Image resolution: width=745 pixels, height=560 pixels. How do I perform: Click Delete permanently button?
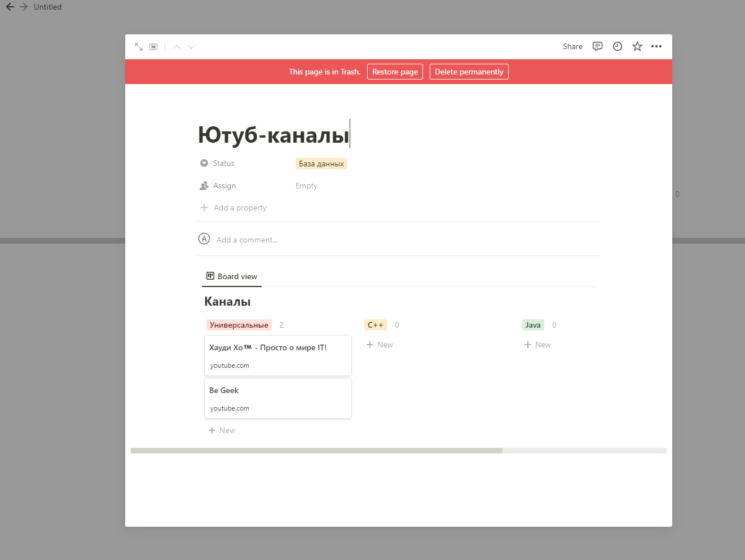pos(469,72)
